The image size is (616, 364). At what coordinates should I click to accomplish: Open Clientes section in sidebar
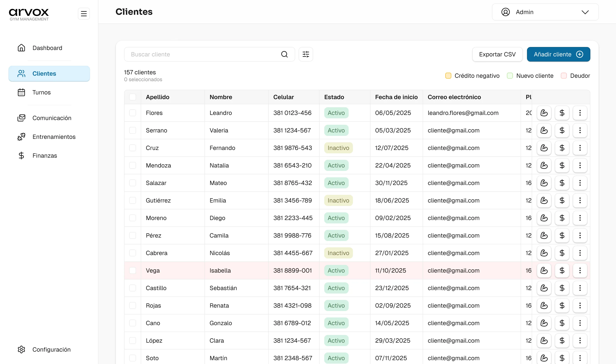[49, 73]
